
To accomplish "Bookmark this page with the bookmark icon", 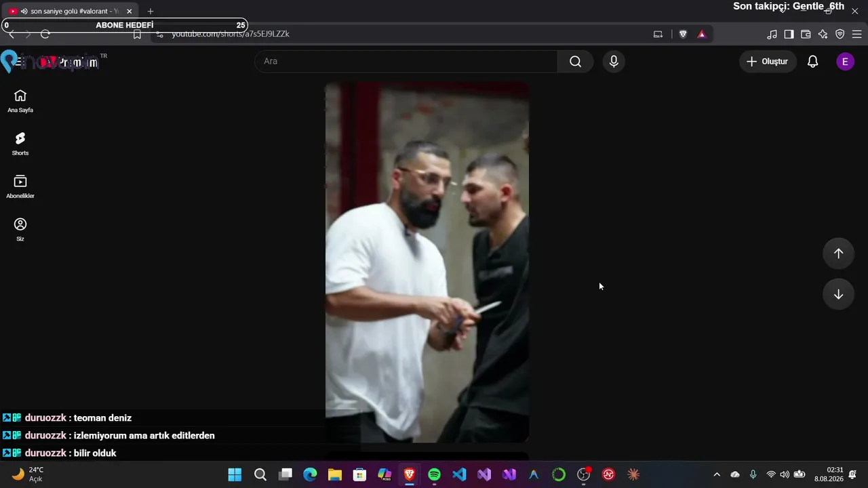I will 137,34.
